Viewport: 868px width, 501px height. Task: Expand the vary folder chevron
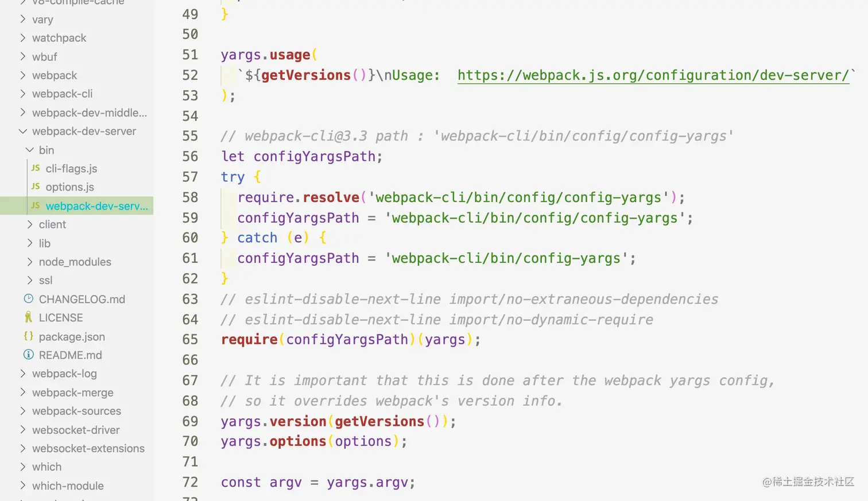(x=22, y=19)
